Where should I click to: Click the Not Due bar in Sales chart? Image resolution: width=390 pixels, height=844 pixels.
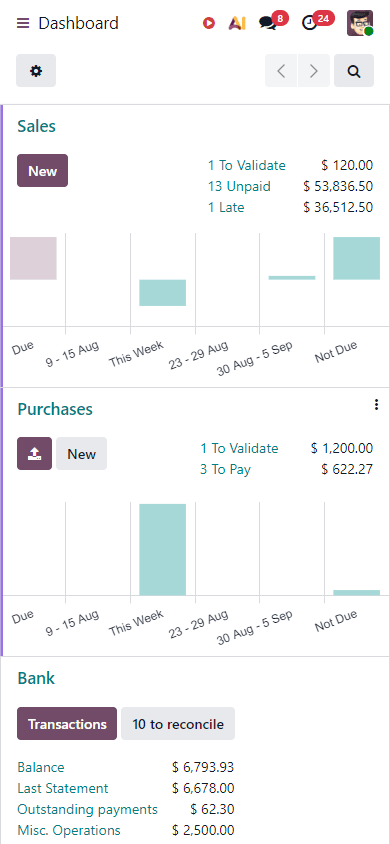357,258
